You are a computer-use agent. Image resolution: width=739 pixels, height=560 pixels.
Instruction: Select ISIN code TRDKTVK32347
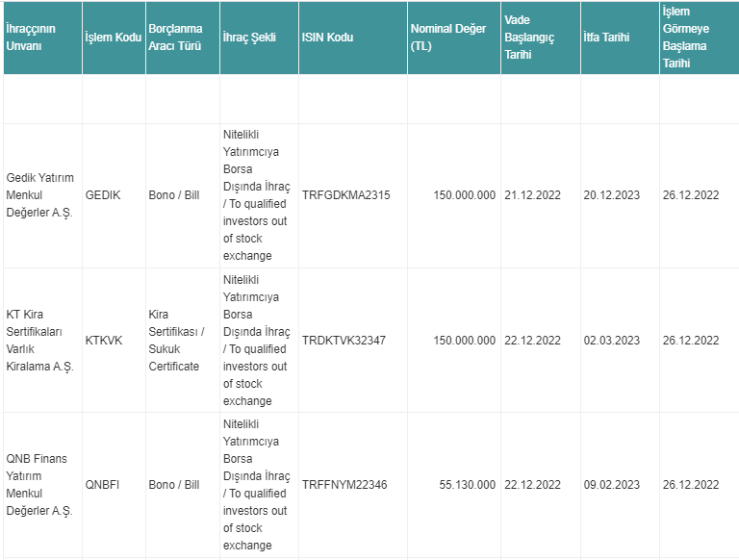click(x=344, y=341)
